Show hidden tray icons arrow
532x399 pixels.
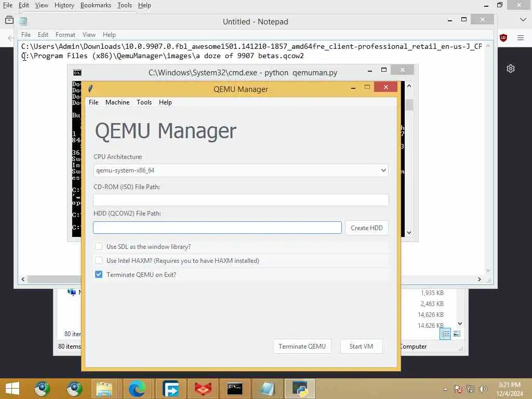[x=445, y=389]
